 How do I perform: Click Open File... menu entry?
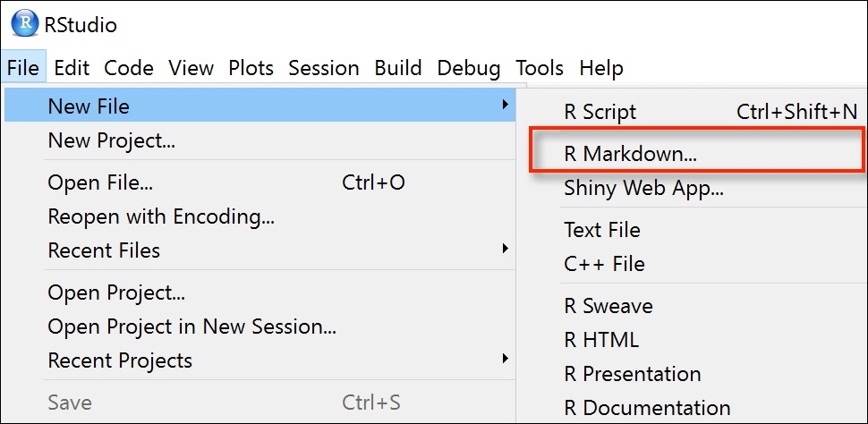click(100, 182)
